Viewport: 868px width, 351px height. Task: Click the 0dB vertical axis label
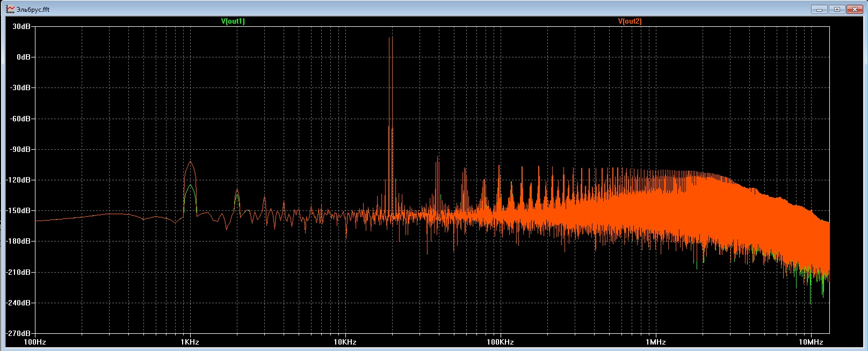pyautogui.click(x=23, y=56)
